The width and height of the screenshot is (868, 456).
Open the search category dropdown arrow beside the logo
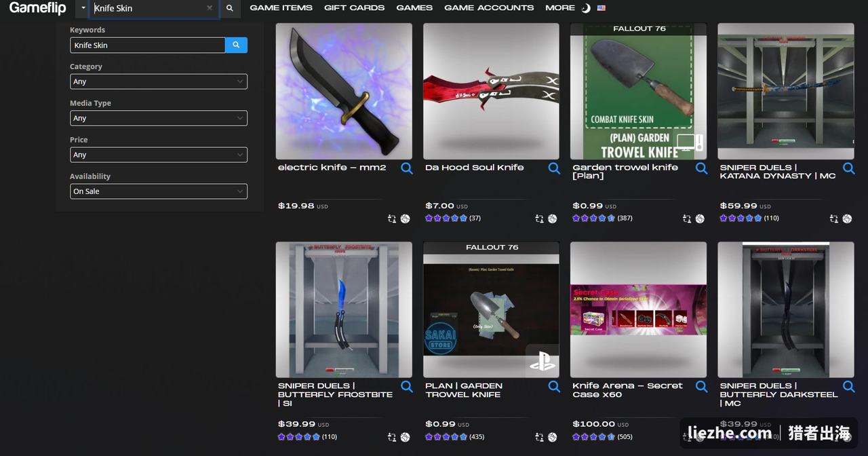(83, 8)
